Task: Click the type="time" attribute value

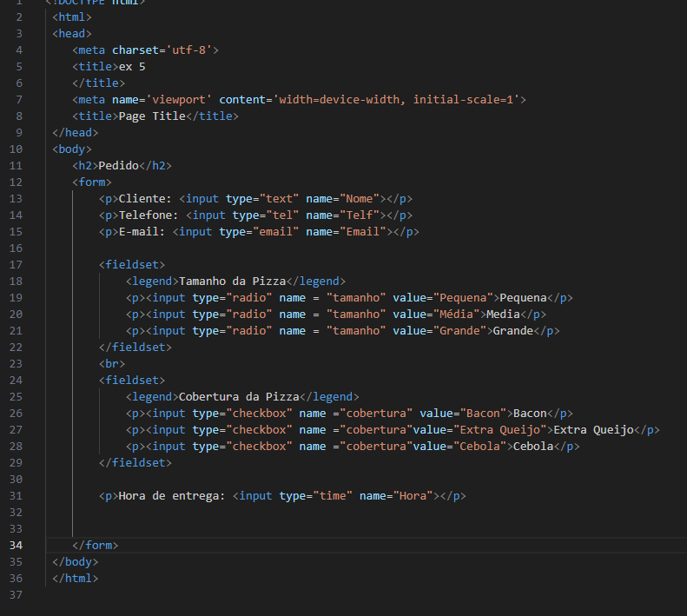Action: 331,495
